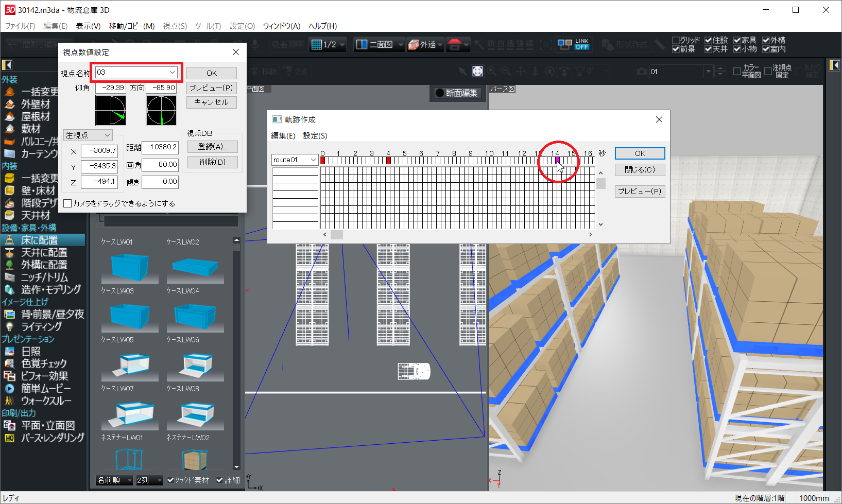The image size is (842, 504).
Task: Click the 外透 exterior transparency icon
Action: tap(422, 45)
